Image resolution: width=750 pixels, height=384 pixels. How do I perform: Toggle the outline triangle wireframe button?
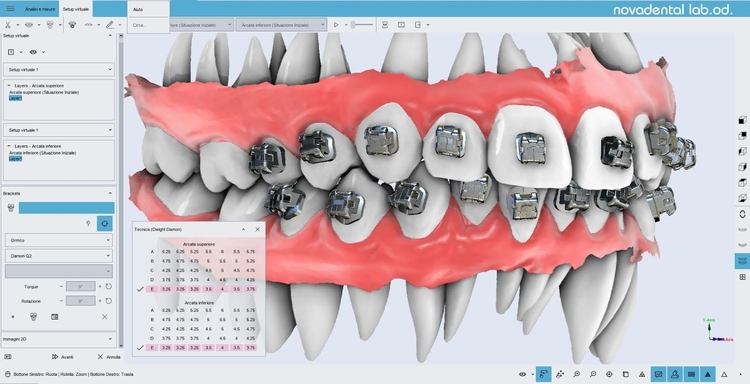click(x=724, y=374)
